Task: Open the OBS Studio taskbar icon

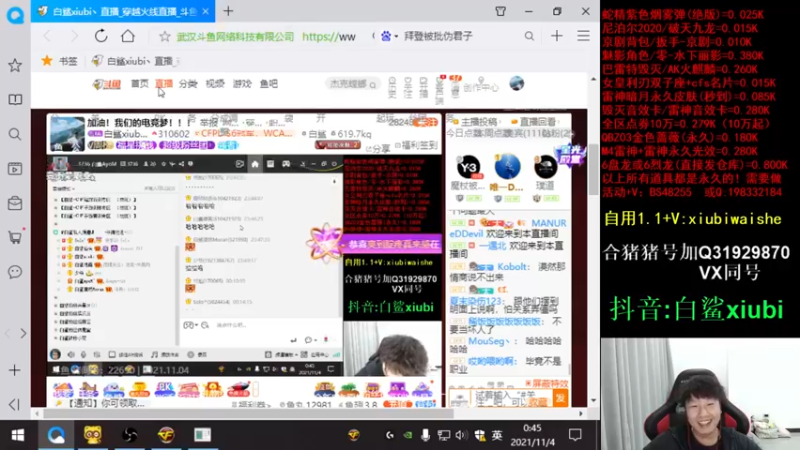Action: [x=129, y=435]
